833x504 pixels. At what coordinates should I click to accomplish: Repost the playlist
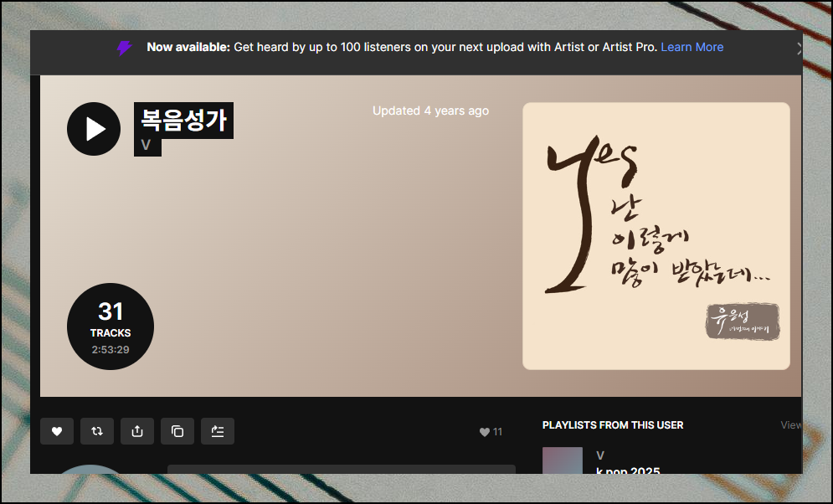[96, 431]
